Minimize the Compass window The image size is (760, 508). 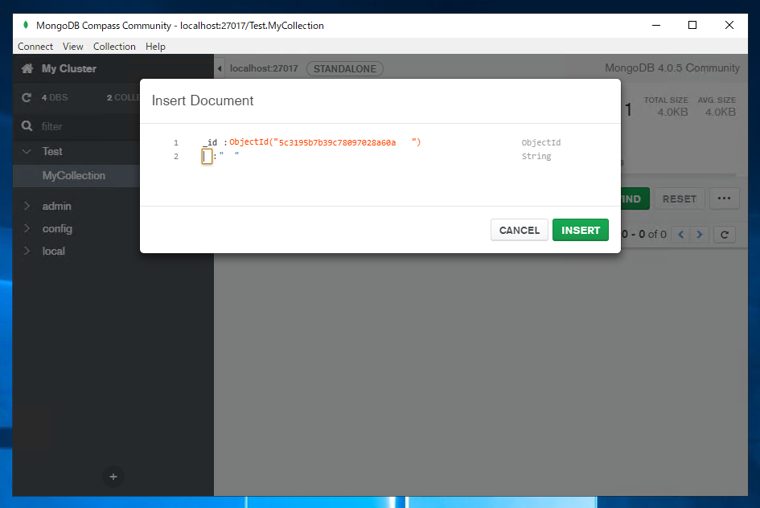656,25
